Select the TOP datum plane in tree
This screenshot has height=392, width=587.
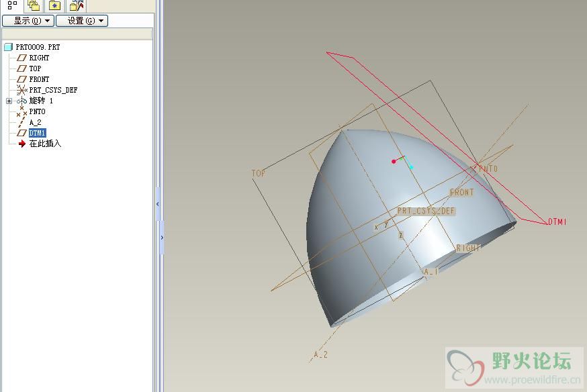tap(35, 68)
